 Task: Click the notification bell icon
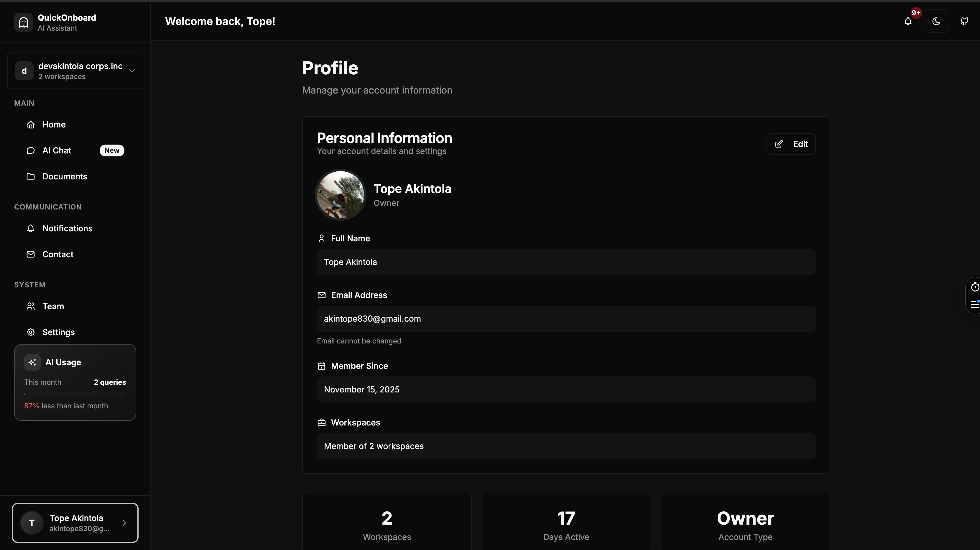(x=908, y=21)
